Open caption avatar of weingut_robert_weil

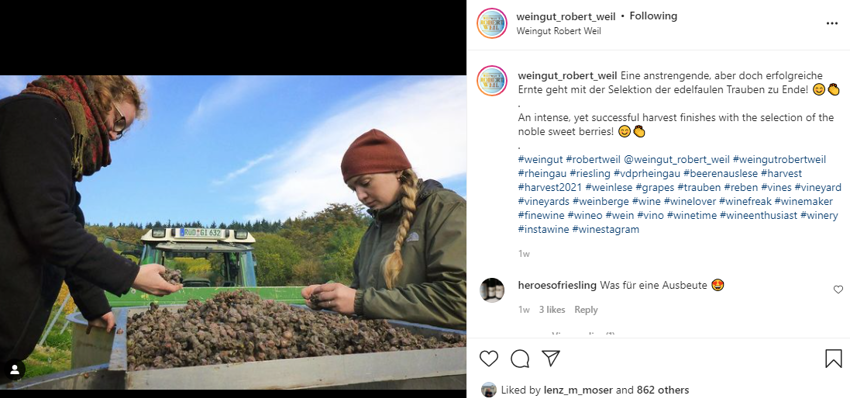[x=492, y=81]
